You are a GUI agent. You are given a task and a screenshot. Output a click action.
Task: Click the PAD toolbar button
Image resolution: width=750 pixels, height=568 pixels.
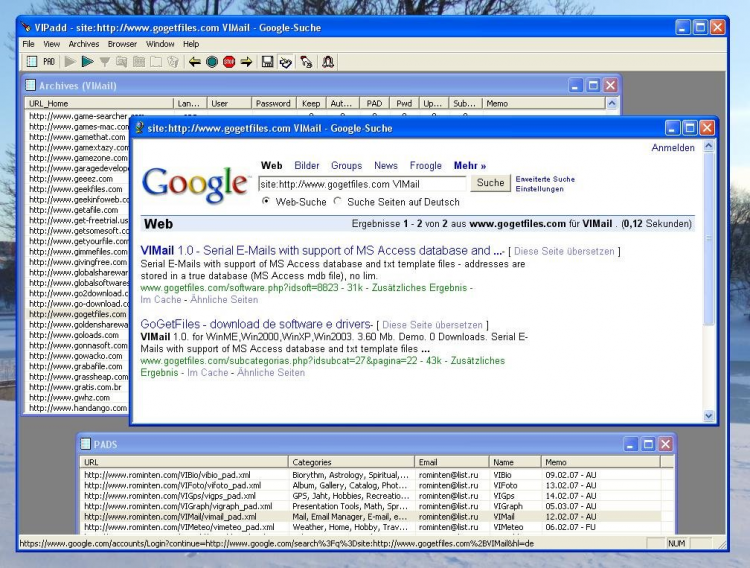pos(49,62)
